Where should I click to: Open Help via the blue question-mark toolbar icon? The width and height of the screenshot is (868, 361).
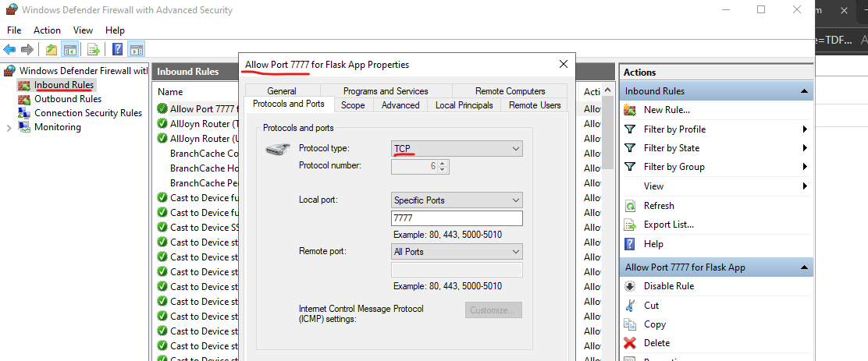pyautogui.click(x=117, y=50)
